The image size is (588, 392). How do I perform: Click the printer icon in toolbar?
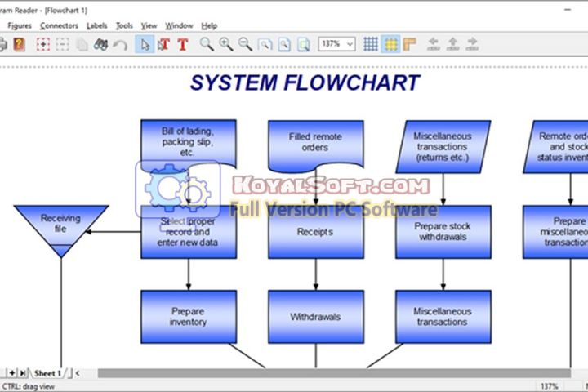point(2,44)
